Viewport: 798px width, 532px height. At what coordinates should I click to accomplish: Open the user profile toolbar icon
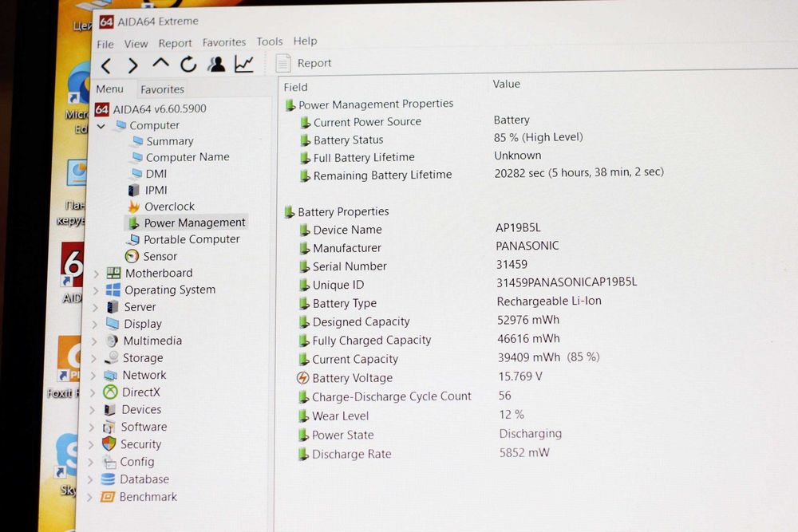(x=216, y=64)
